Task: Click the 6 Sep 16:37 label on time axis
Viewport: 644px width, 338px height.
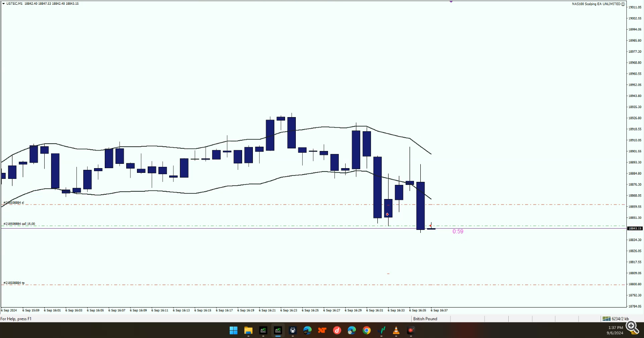Action: pos(439,310)
